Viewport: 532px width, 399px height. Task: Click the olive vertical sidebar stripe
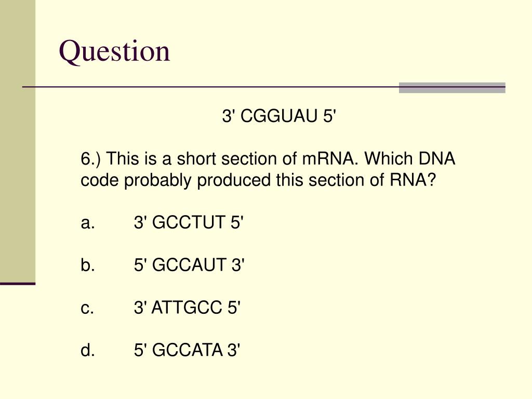point(18,141)
